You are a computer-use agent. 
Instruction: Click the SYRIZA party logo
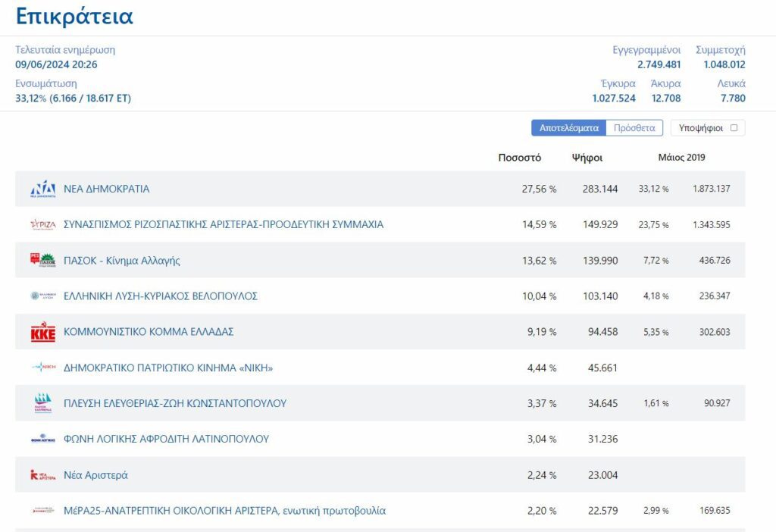[43, 224]
